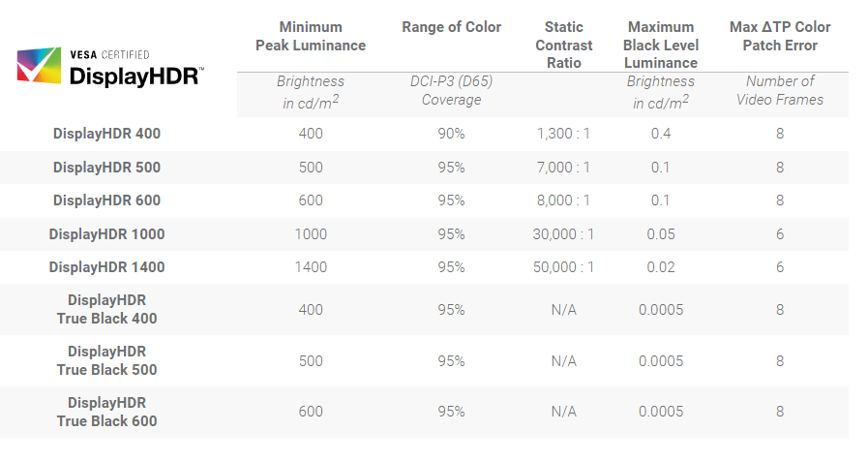Select the Max ΔTP Color Patch Error header
Viewport: 868px width, 462px height.
(779, 36)
